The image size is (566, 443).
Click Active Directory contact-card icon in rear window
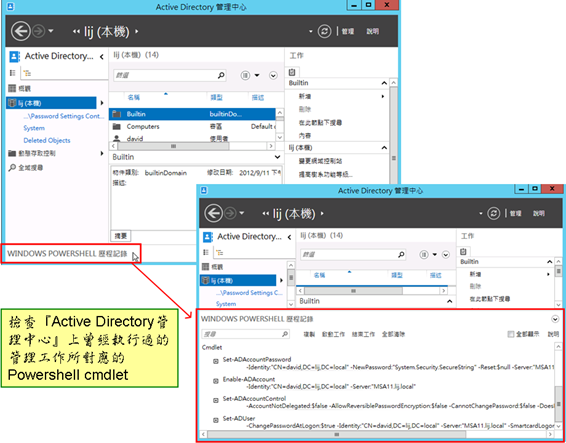[14, 56]
